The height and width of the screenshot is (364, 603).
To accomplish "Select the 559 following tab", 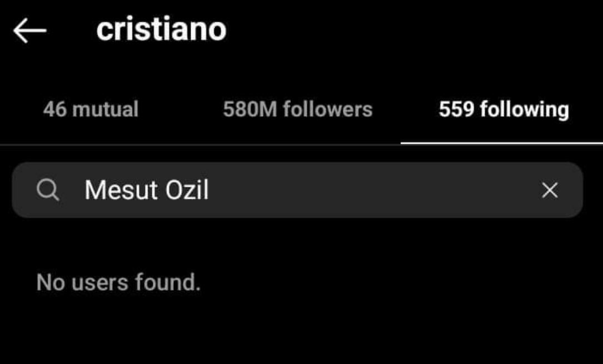I will pyautogui.click(x=504, y=109).
